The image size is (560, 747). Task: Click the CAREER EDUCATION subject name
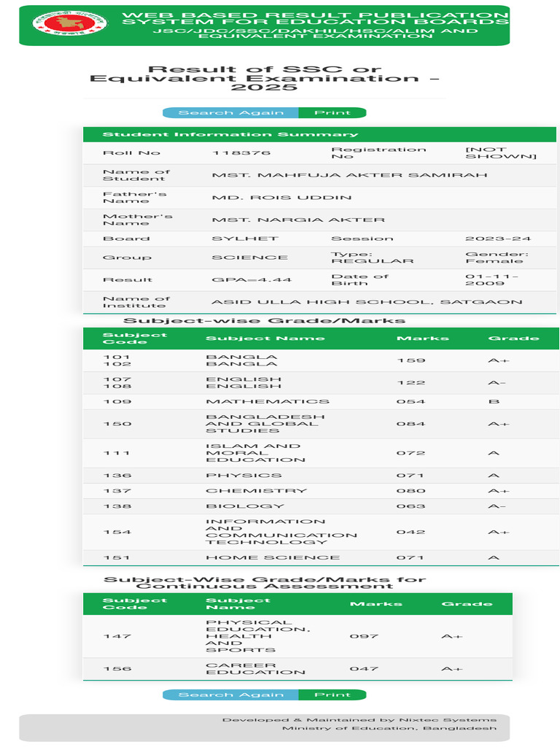pos(255,669)
